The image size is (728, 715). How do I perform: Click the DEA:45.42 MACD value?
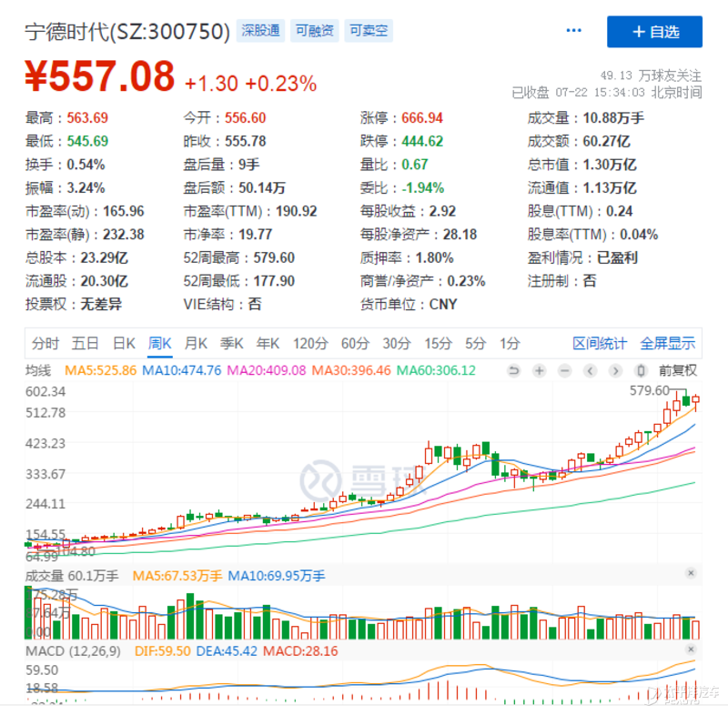tap(227, 651)
